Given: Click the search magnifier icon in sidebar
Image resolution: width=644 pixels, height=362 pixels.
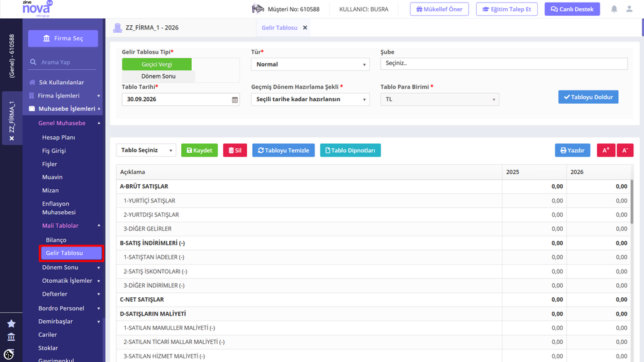Looking at the screenshot, I should [33, 62].
